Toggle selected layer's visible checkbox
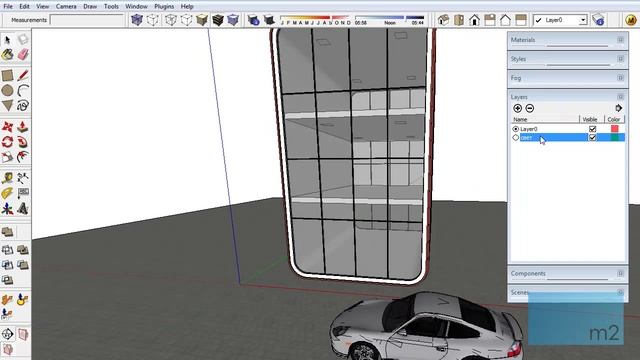This screenshot has height=360, width=640. [592, 138]
